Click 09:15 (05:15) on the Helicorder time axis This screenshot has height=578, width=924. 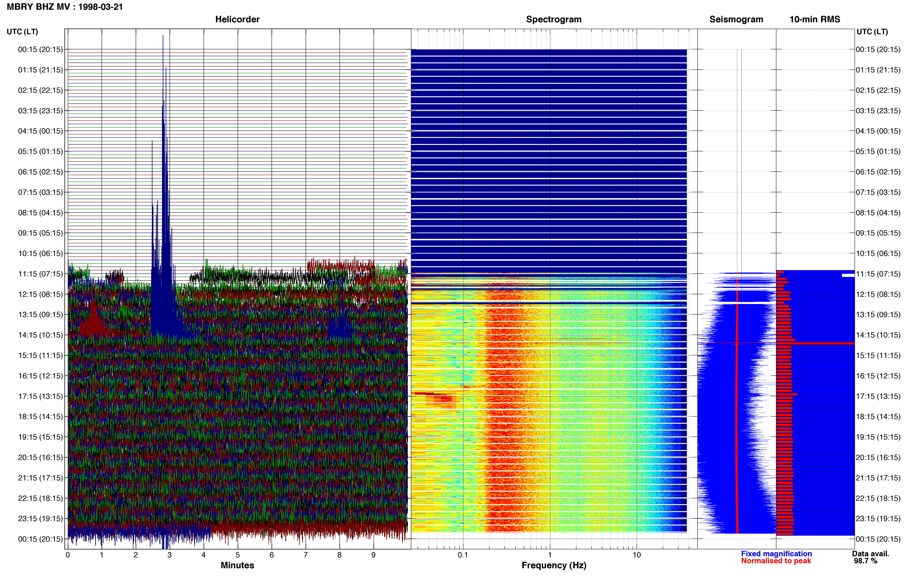[41, 233]
